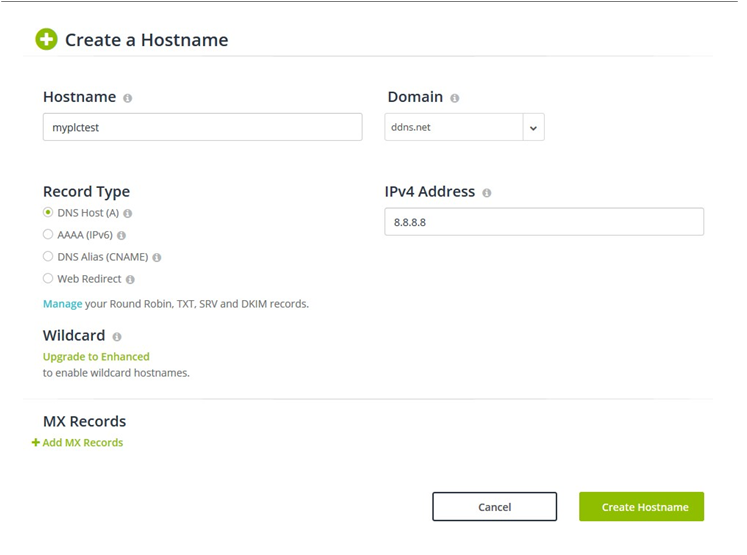Viewport: 747px width, 555px height.
Task: Choose the DNS Alias (CNAME) radio option
Action: (48, 257)
